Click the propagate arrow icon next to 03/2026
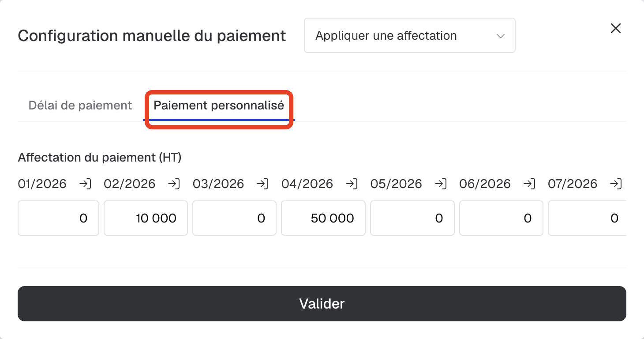 [263, 184]
